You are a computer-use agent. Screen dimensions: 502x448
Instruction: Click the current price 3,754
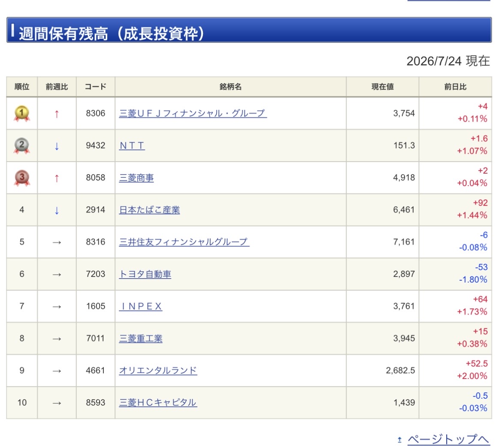click(x=404, y=113)
